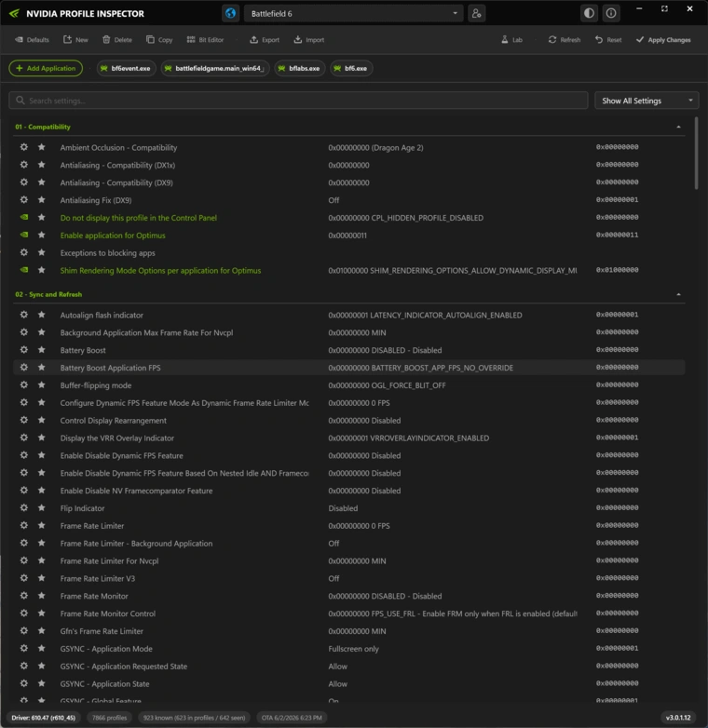
Task: Select the bf6.exe application chip
Action: tap(351, 68)
